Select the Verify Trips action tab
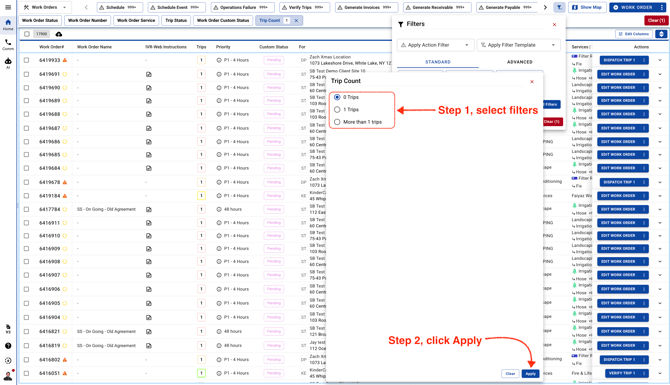 point(304,7)
